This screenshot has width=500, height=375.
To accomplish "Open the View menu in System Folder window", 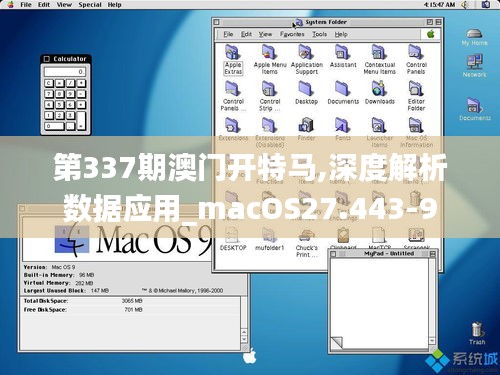I will (x=265, y=34).
